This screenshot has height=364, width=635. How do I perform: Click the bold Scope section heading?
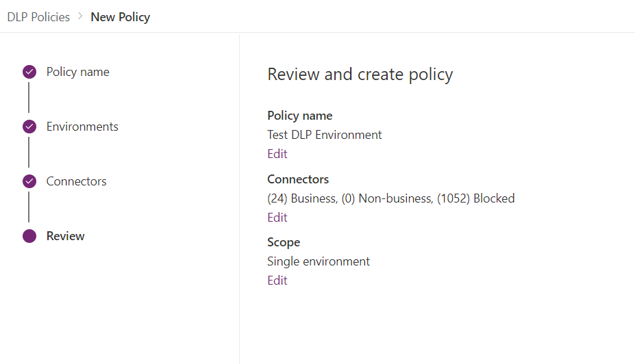[x=284, y=242]
